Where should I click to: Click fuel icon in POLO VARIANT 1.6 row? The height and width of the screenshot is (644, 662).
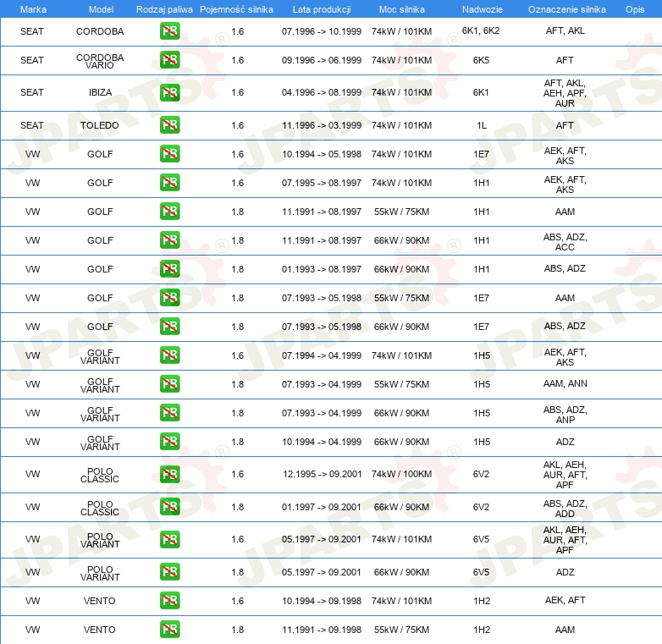[169, 540]
